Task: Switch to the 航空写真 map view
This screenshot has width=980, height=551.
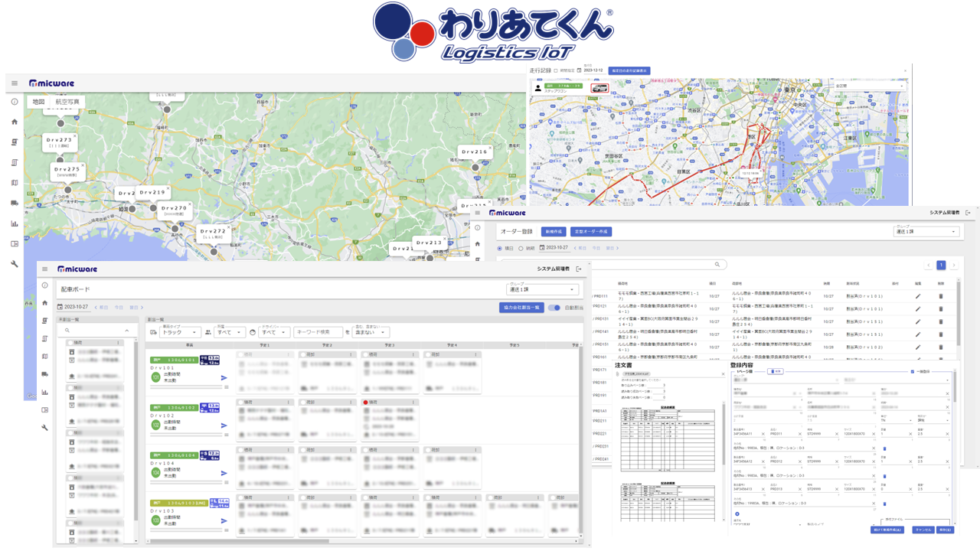Action: click(67, 102)
